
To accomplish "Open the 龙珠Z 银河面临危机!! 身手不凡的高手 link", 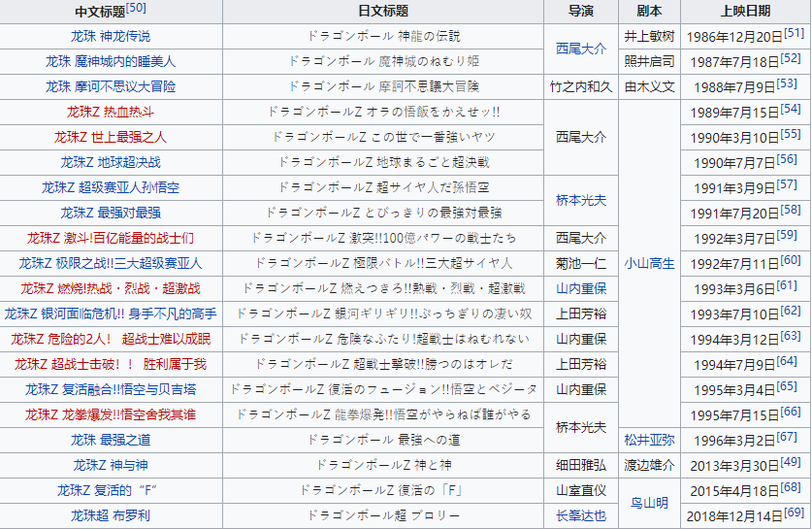I will coord(111,314).
